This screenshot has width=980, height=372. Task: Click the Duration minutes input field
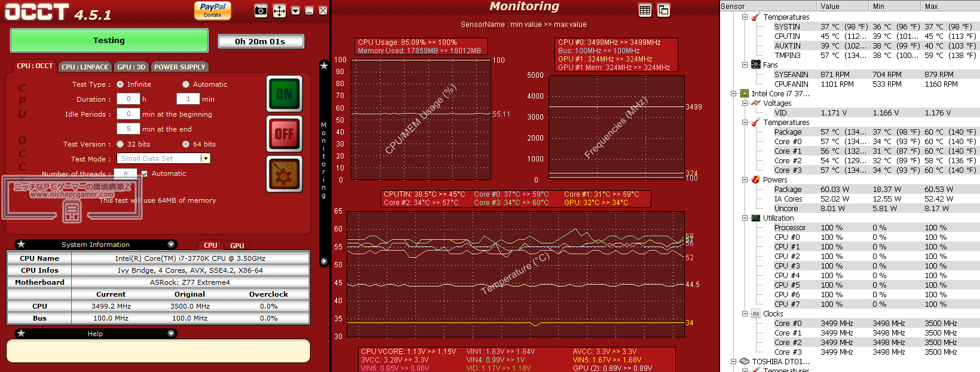tap(188, 99)
